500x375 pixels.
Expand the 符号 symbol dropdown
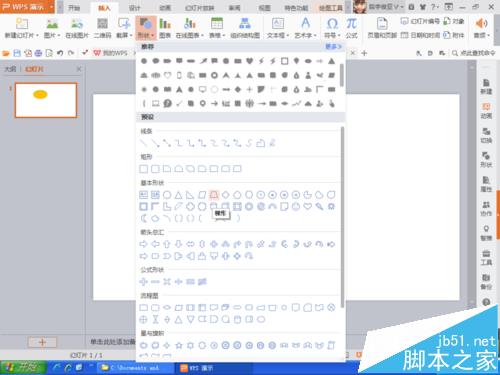tap(339, 35)
